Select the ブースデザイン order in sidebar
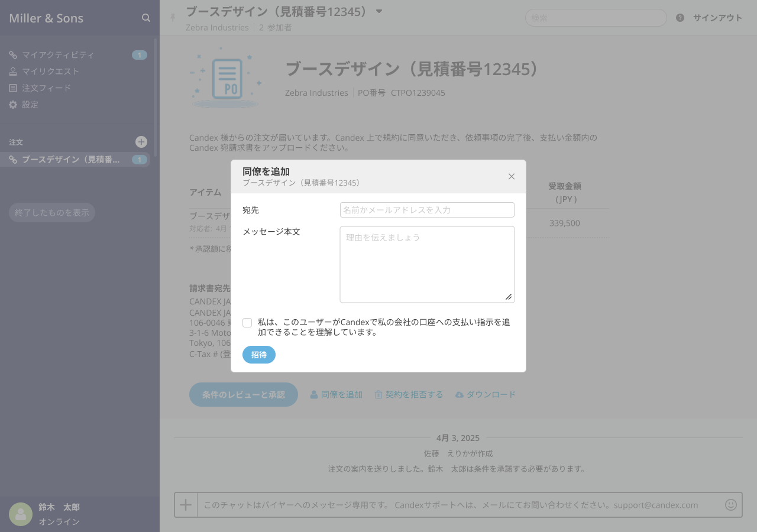757x532 pixels. click(x=71, y=160)
